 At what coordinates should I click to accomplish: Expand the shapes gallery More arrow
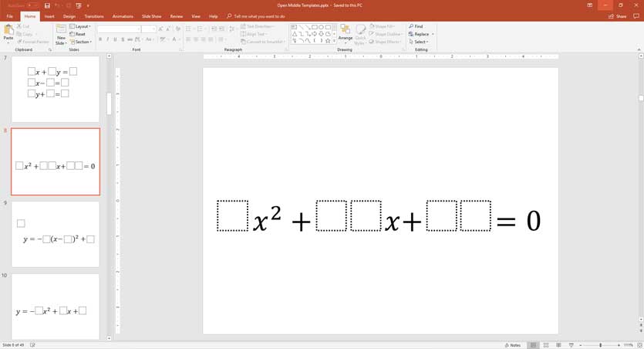click(334, 41)
